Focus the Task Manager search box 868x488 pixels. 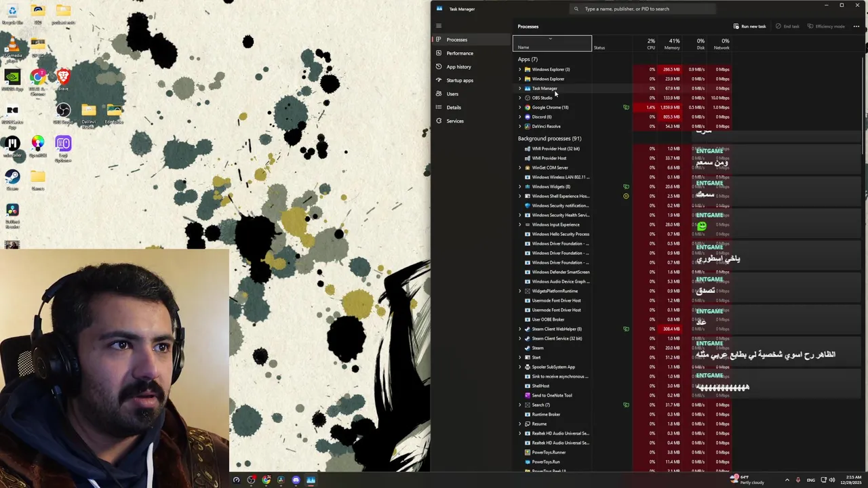[x=644, y=9]
